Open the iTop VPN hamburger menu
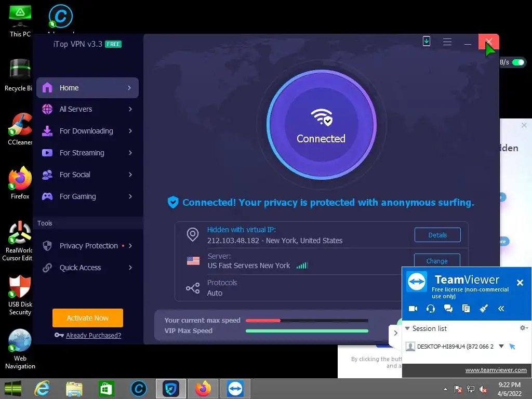The image size is (532, 399). (x=447, y=42)
